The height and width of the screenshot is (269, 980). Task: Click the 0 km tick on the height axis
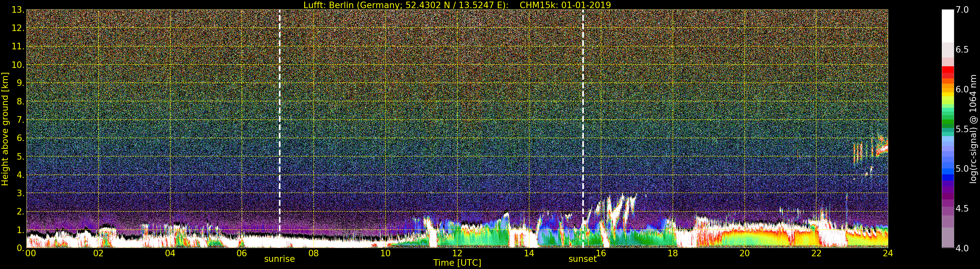tap(21, 248)
